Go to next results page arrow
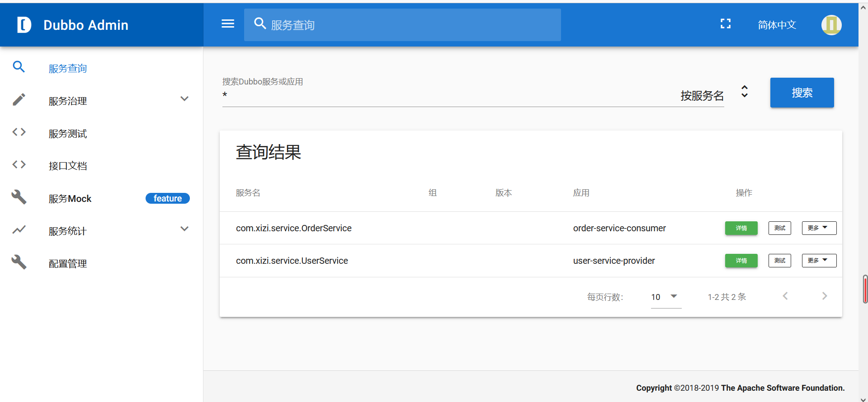 click(x=825, y=296)
